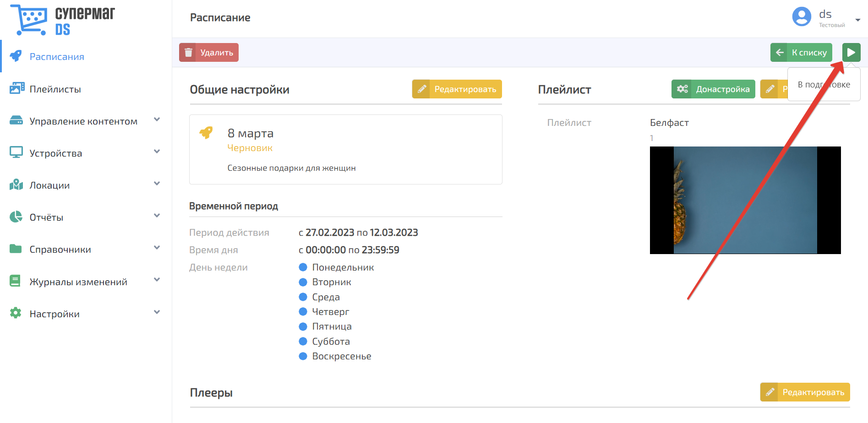Click the ds username text

825,14
